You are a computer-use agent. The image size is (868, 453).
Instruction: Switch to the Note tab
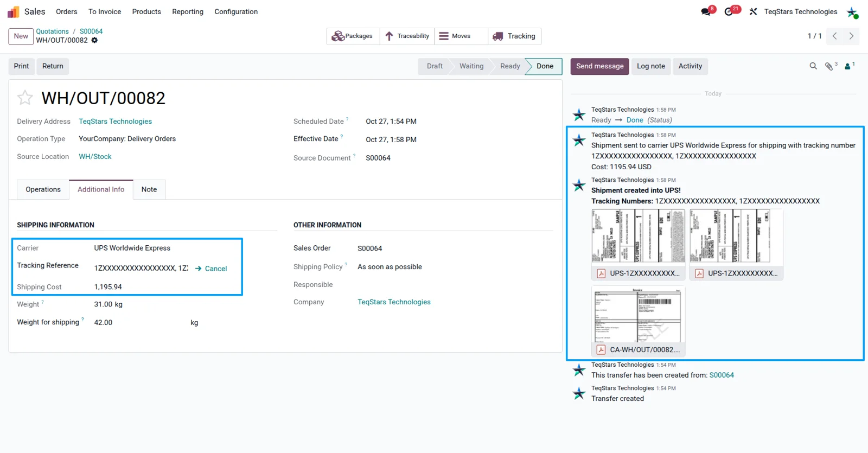tap(149, 189)
